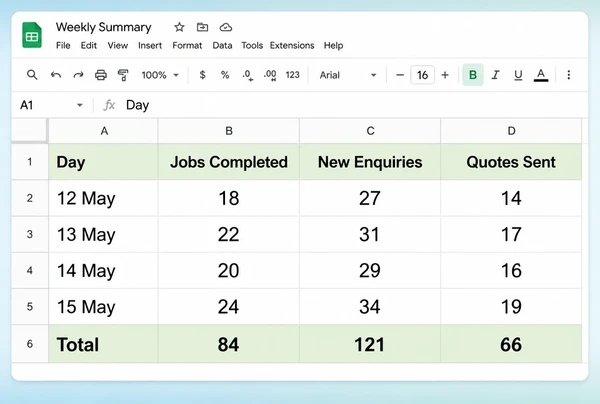Select the New Enquiries total 121
This screenshot has height=404, width=600.
370,344
